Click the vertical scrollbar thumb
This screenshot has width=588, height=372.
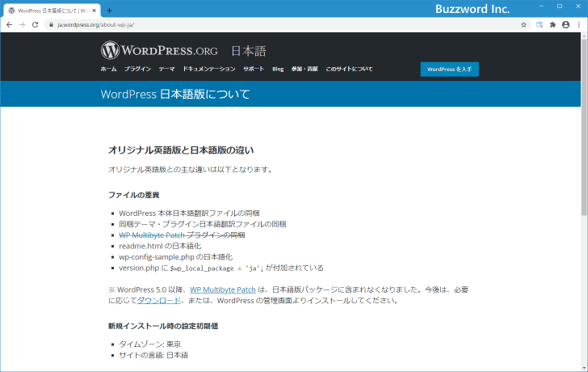click(x=584, y=128)
